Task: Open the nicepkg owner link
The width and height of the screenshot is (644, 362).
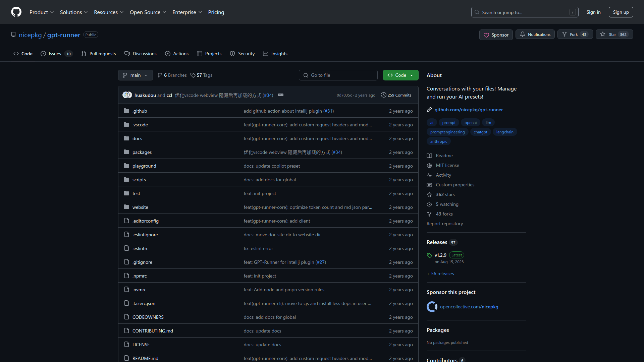Action: click(x=30, y=35)
